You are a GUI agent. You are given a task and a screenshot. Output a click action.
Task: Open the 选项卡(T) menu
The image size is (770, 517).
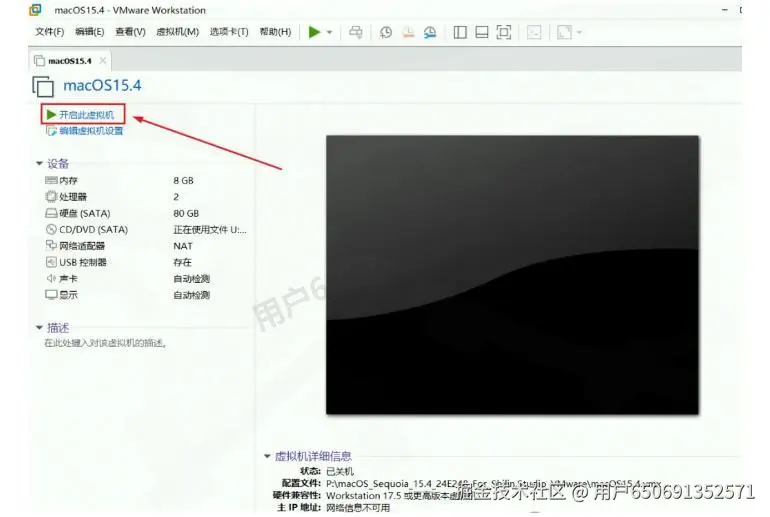[x=229, y=32]
